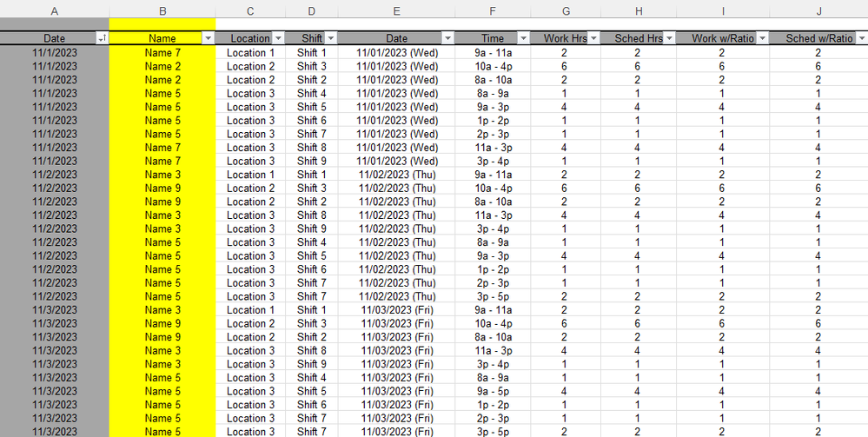Click "Name 9" in the 11/2/2023 Shift 2 row
This screenshot has height=437, width=868.
coord(162,202)
